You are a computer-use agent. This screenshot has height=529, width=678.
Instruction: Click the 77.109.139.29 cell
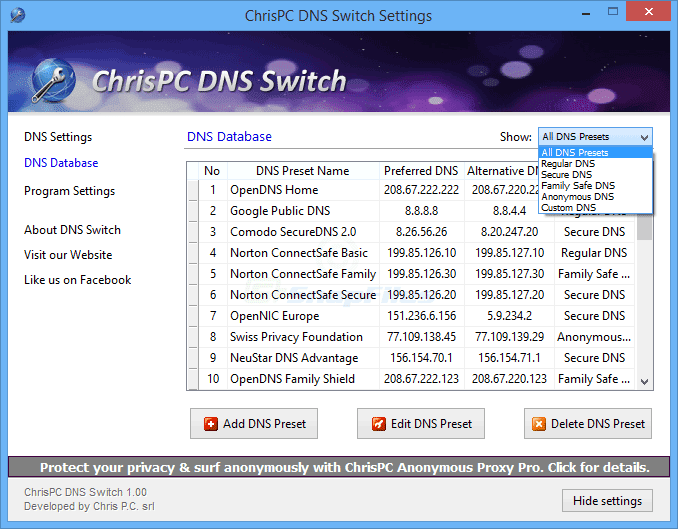point(509,337)
